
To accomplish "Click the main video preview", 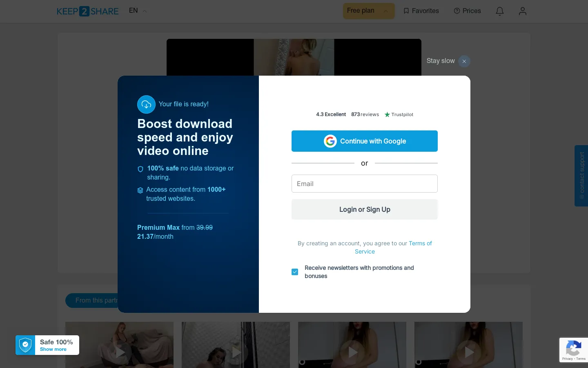I will 294,57.
